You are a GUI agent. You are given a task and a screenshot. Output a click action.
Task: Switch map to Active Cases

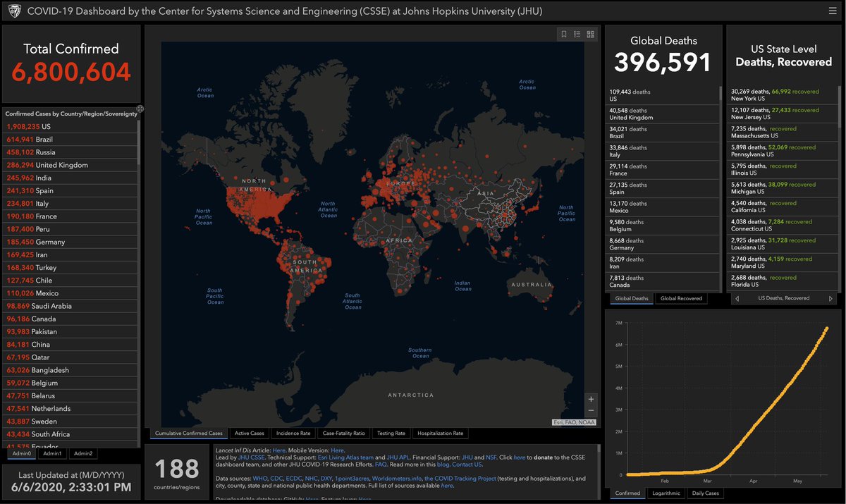(x=250, y=433)
